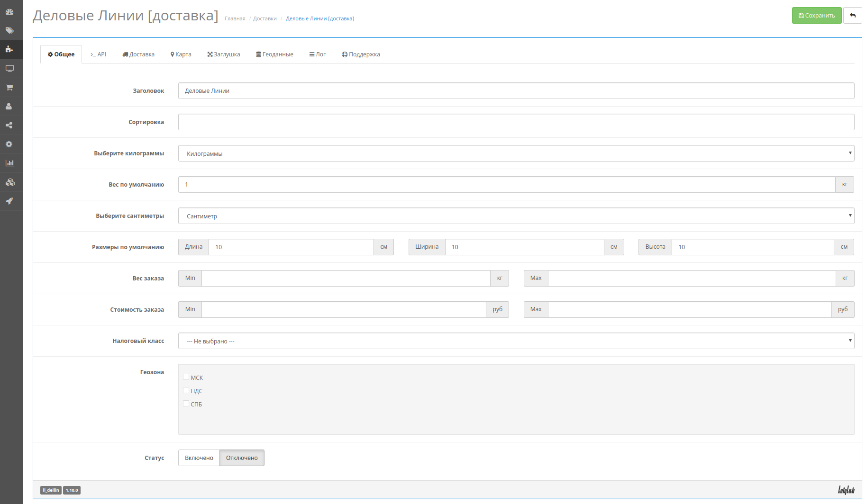866x504 pixels.
Task: Open the Extensions puzzle icon in sidebar
Action: 9,49
